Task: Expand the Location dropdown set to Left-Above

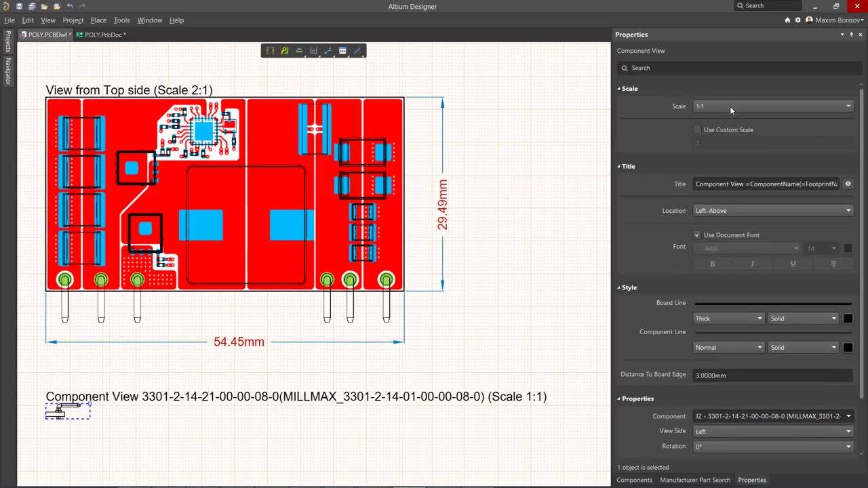Action: (772, 211)
